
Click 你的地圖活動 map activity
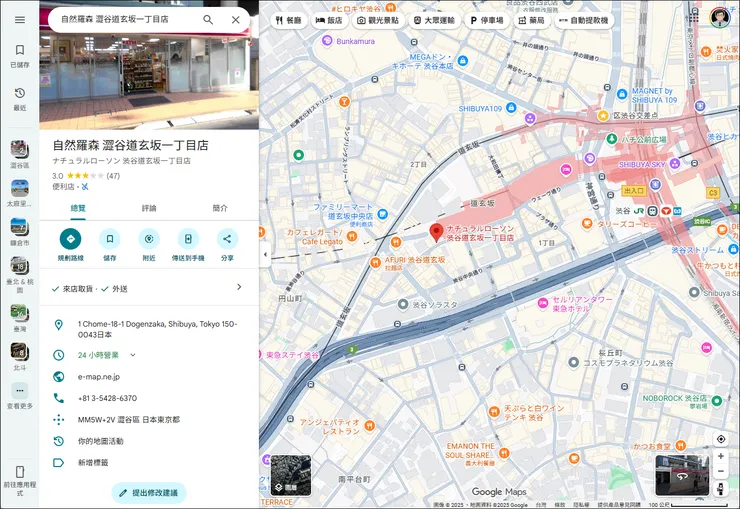click(x=101, y=441)
